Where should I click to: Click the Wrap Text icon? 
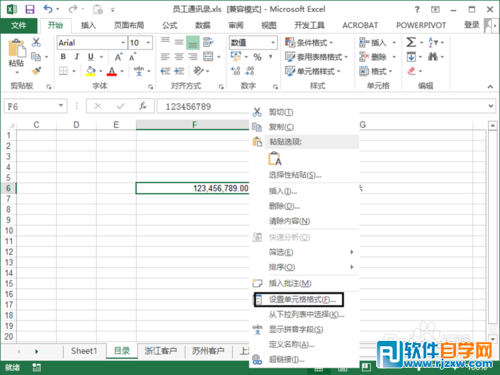point(208,42)
